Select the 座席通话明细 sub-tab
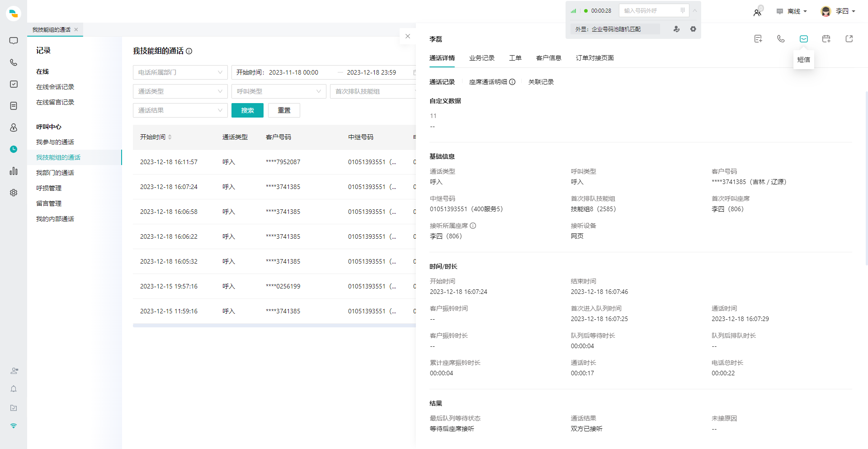Screen dimensions: 868x449 point(488,82)
